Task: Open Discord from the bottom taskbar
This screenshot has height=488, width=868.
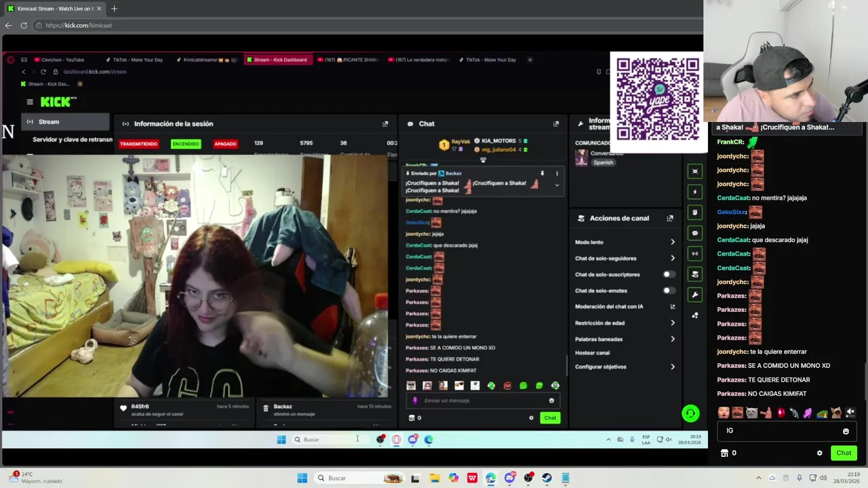Action: point(510,478)
